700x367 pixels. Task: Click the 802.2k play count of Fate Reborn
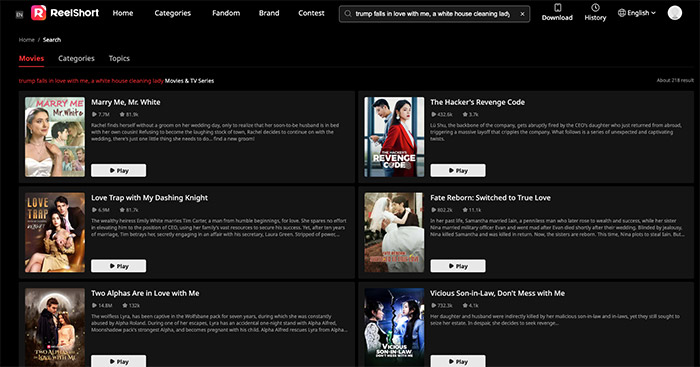[442, 210]
